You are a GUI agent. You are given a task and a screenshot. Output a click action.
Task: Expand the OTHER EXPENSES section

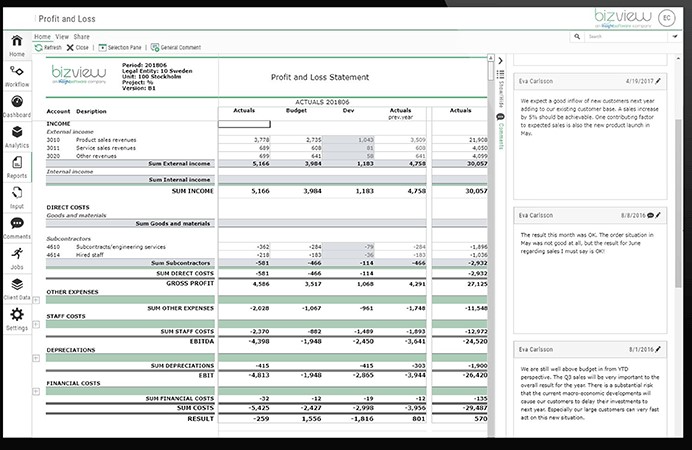pos(36,300)
